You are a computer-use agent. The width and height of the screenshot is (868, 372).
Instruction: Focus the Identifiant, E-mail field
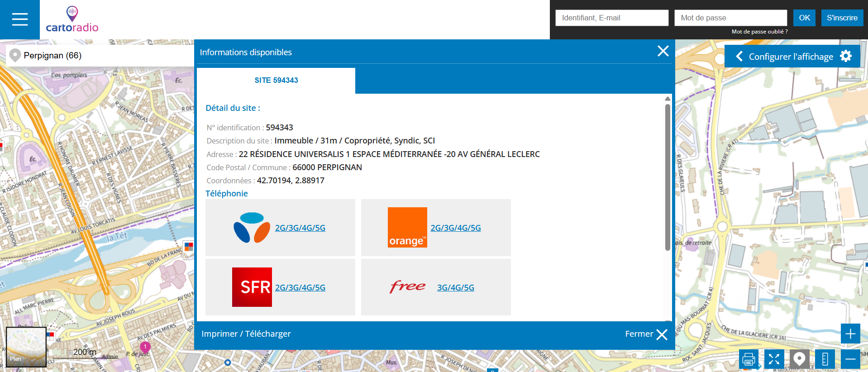pyautogui.click(x=612, y=18)
